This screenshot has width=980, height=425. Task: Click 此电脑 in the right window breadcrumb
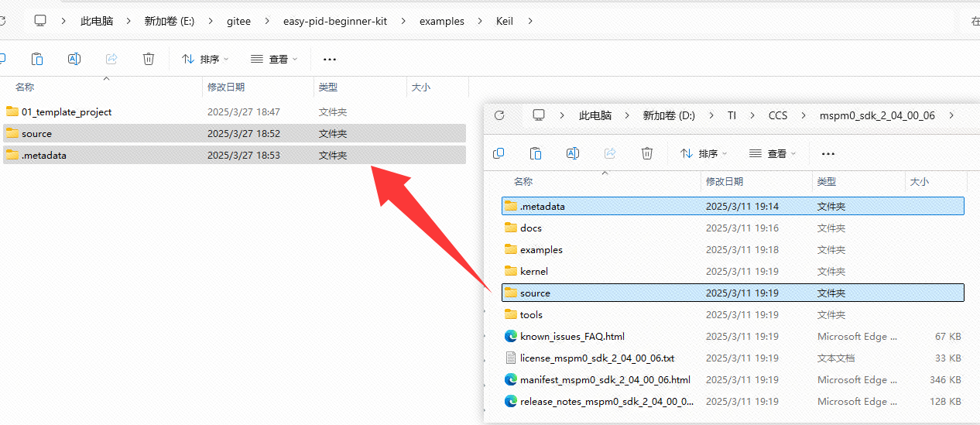595,115
